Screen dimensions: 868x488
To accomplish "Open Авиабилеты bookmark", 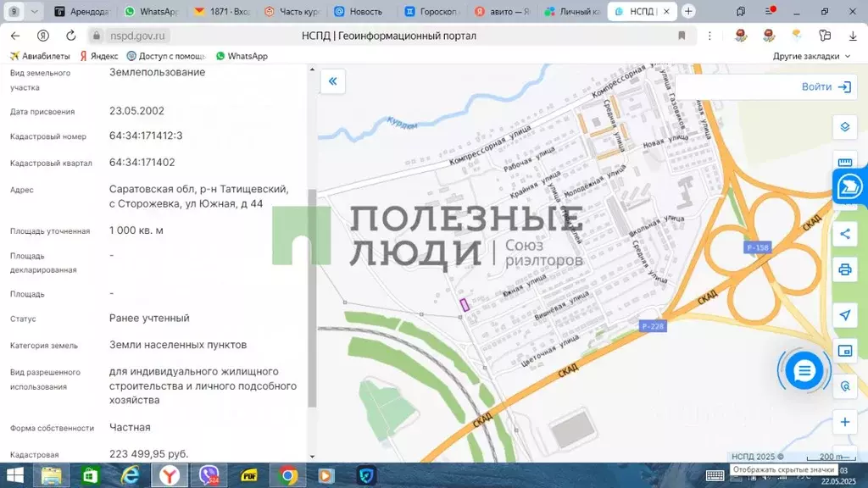I will (40, 56).
